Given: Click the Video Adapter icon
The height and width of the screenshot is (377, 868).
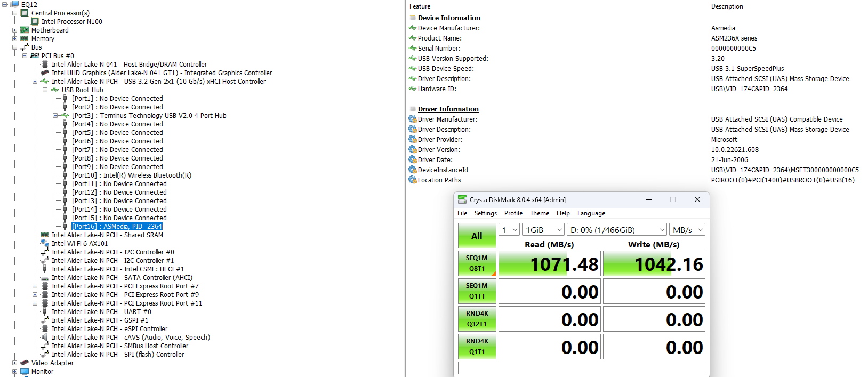Looking at the screenshot, I should click(25, 363).
